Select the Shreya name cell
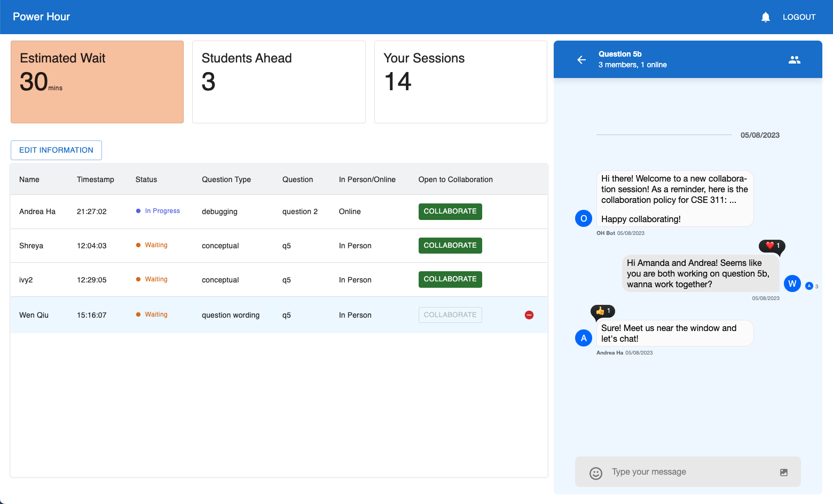Screen dimensions: 833x504 point(31,246)
